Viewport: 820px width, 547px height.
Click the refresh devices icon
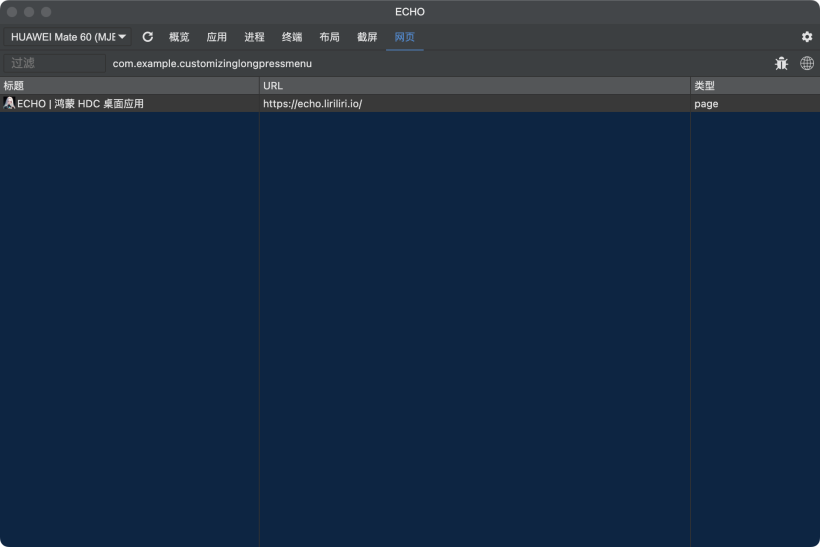point(148,37)
